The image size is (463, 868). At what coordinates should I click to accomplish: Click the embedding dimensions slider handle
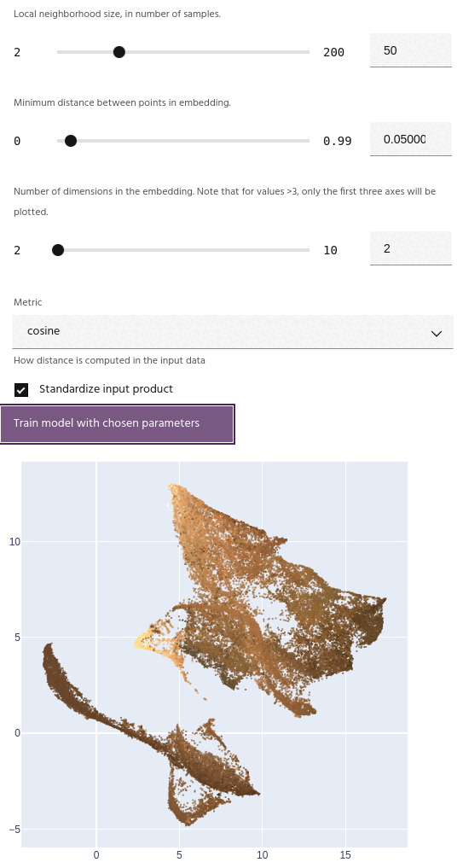coord(57,250)
